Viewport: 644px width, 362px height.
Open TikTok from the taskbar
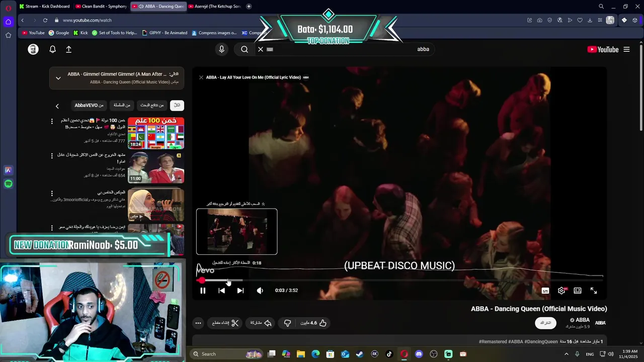click(x=389, y=354)
